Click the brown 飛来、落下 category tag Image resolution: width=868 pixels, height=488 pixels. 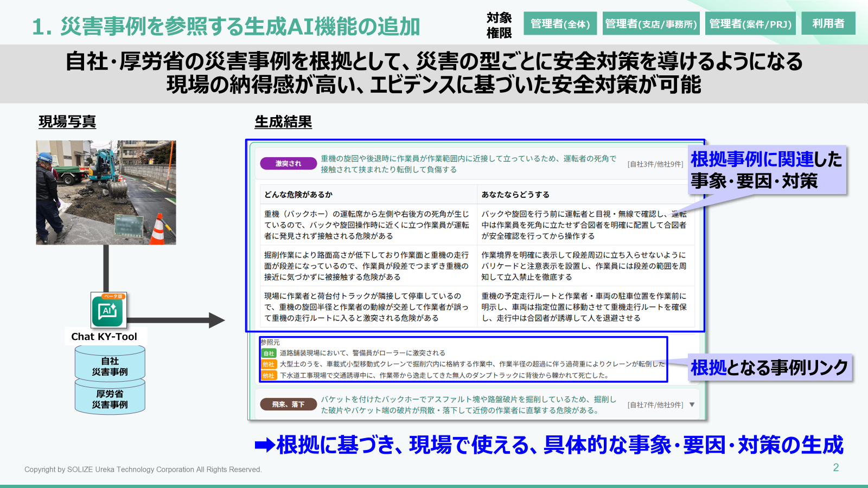click(288, 404)
